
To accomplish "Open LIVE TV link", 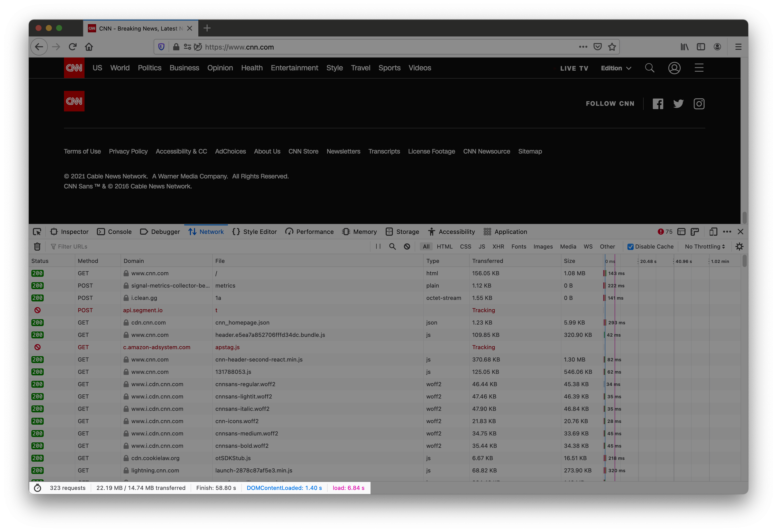I will point(574,68).
